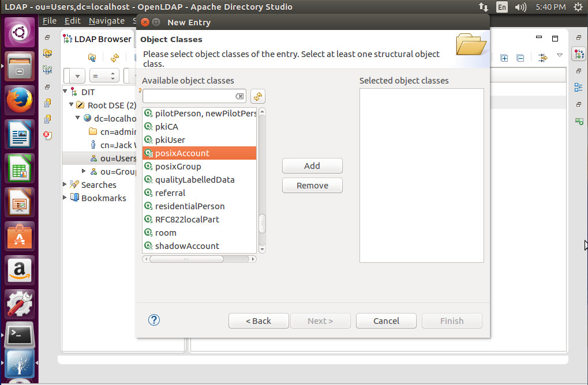Image resolution: width=588 pixels, height=385 pixels.
Task: Expand the Searches branch
Action: click(63, 184)
